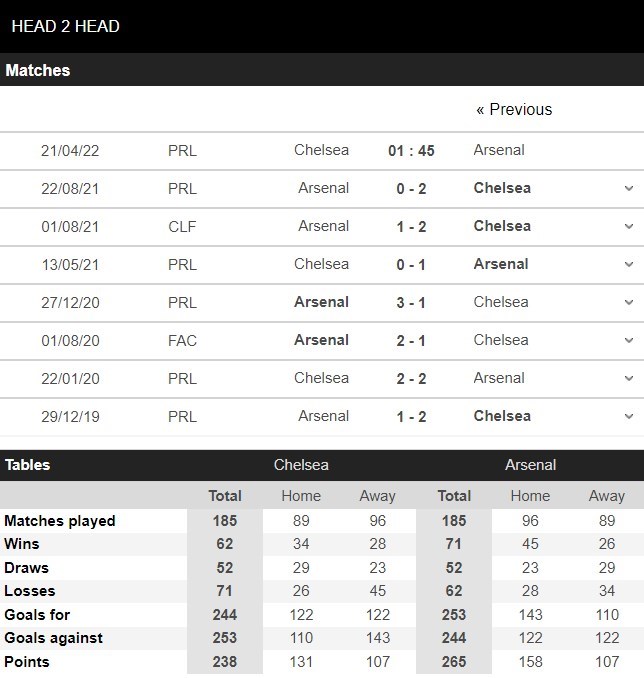The image size is (644, 678).
Task: Click the 3 - 1 score on 27/12/20
Action: [411, 303]
